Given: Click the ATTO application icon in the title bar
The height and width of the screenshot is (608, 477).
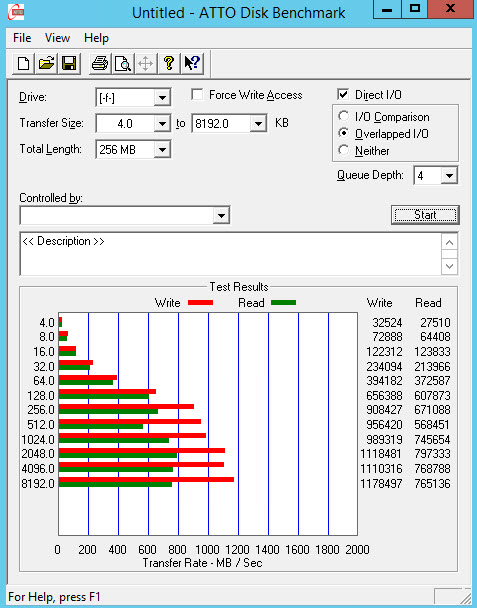Looking at the screenshot, I should click(16, 12).
